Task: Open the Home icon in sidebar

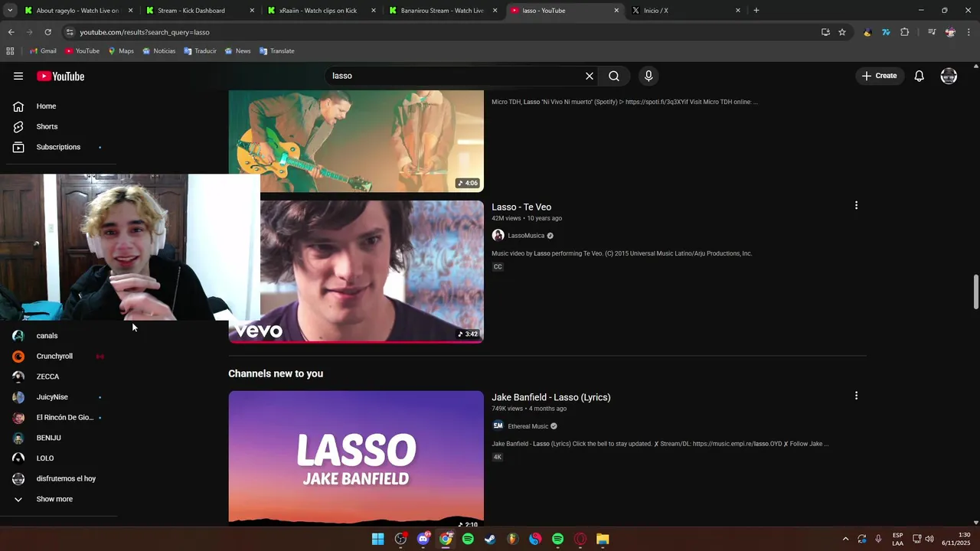Action: pos(18,106)
